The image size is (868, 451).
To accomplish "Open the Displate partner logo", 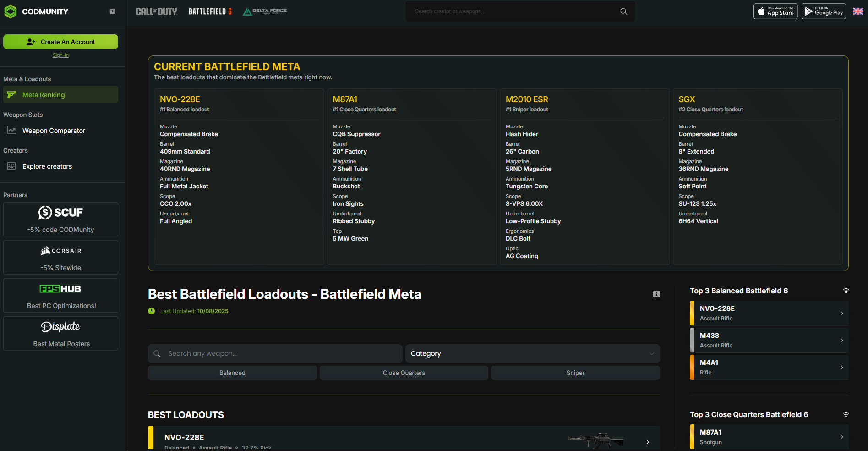I will tap(60, 326).
